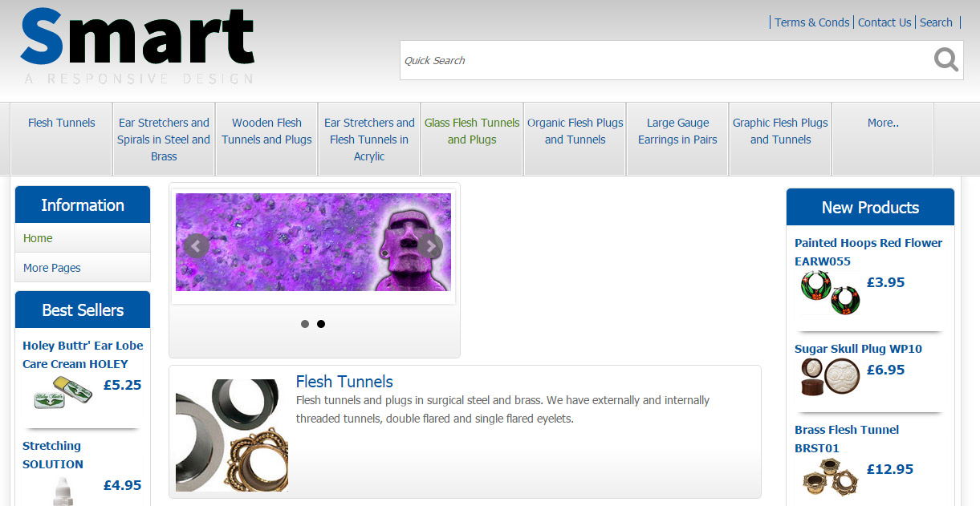Click the Smart logo
Viewport: 980px width, 506px height.
(x=137, y=46)
